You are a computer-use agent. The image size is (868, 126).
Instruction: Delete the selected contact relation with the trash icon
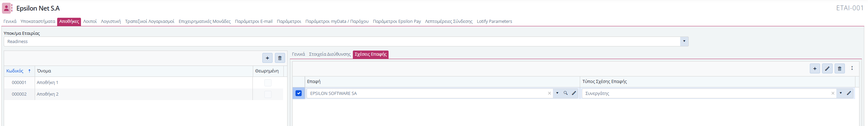(839, 69)
